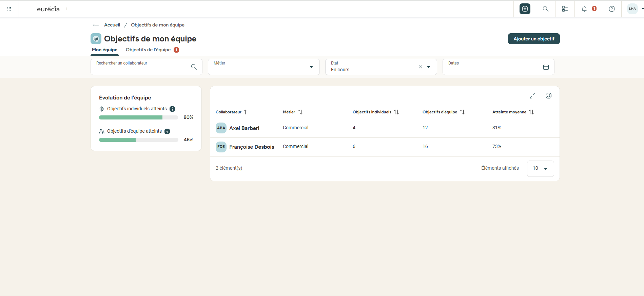Click the back arrow beside Accueil

point(96,25)
